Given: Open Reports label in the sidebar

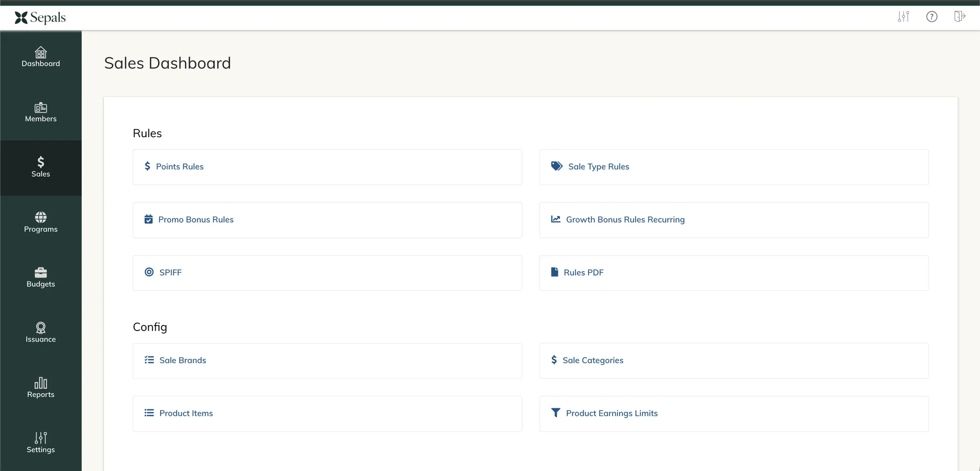Looking at the screenshot, I should pos(41,395).
